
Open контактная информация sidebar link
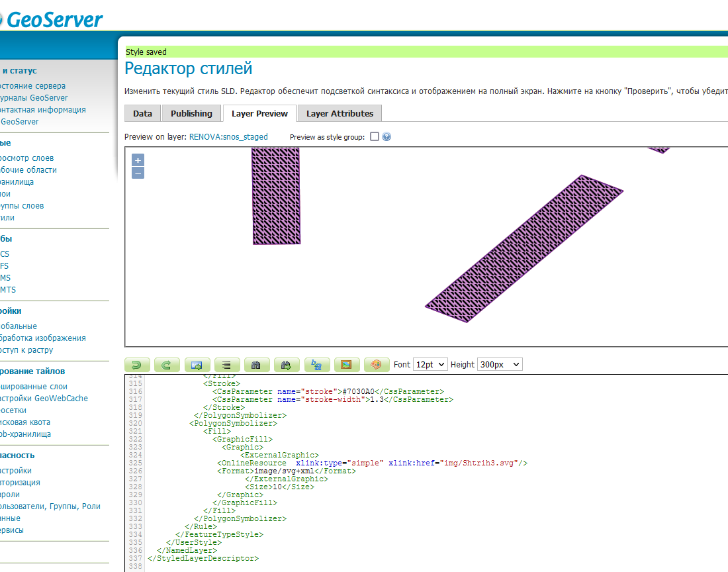click(43, 110)
